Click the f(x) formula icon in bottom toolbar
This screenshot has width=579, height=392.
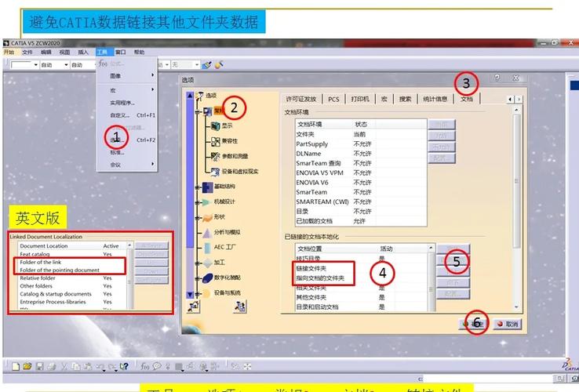click(144, 366)
